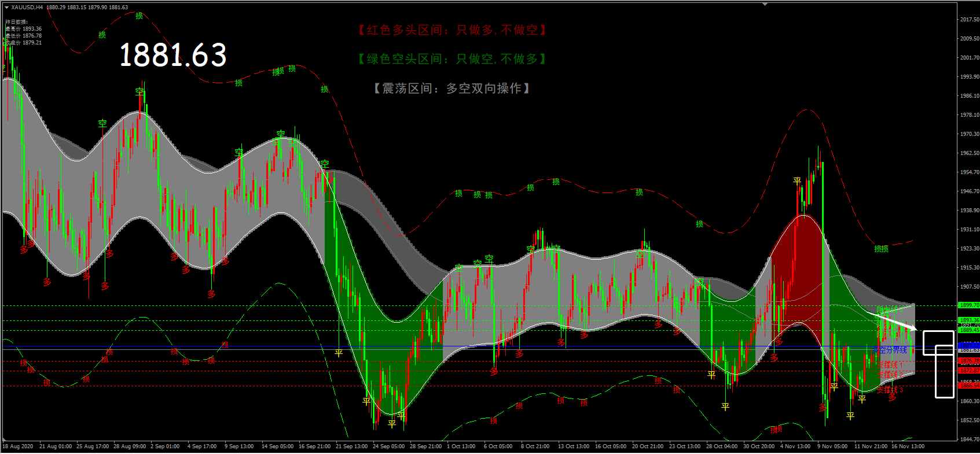Click the 1 Oct 13:00 time label
Image resolution: width=980 pixels, height=454 pixels.
(461, 446)
